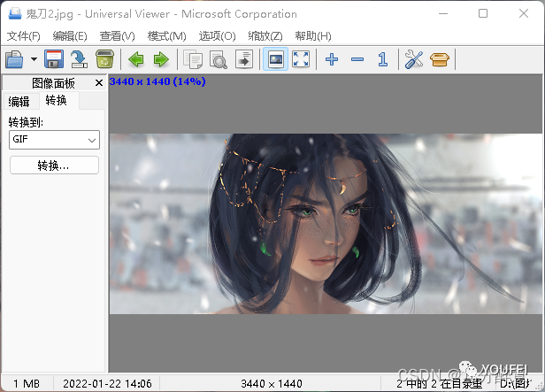Expand the GIF format combo box

pos(54,140)
